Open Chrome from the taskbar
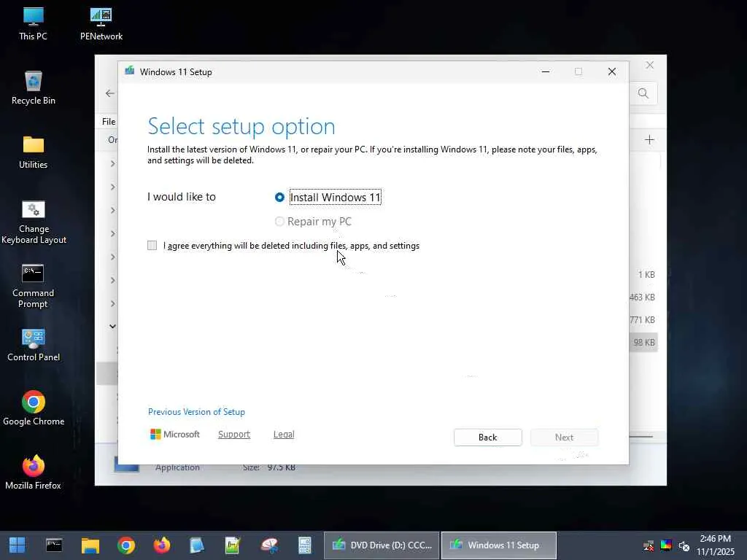 (126, 545)
